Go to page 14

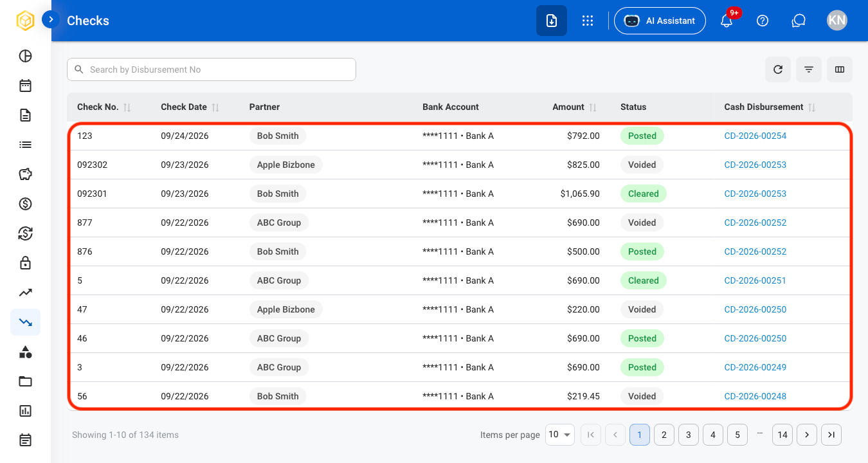(x=782, y=435)
